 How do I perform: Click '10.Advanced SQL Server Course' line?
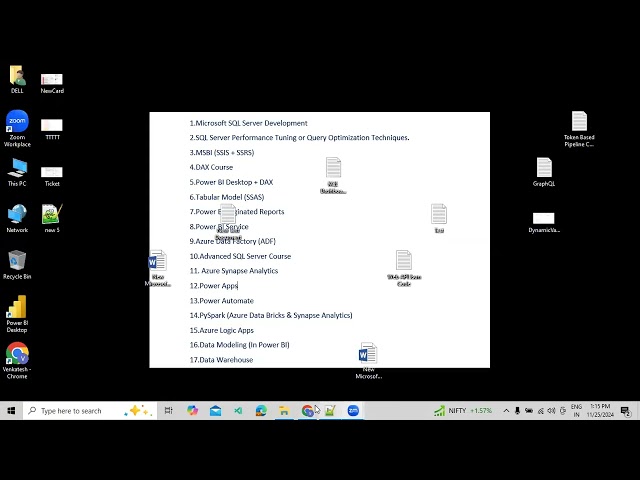pos(240,256)
